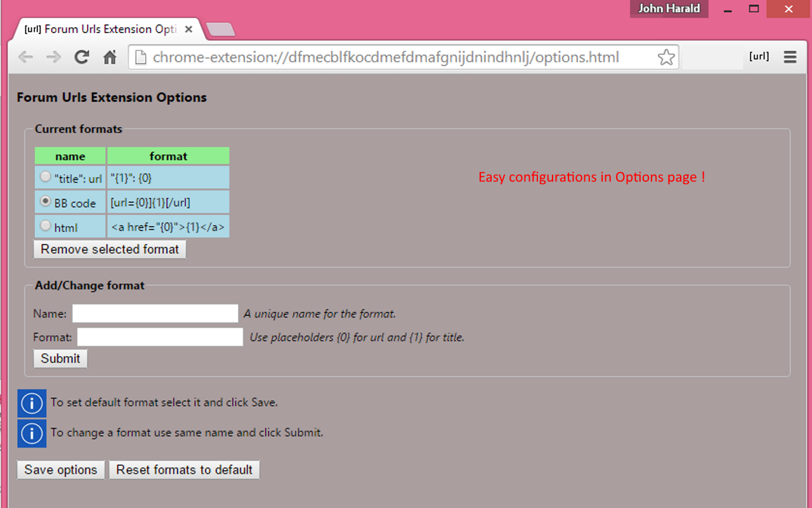
Task: Click the info icon about changing a format
Action: click(x=32, y=433)
